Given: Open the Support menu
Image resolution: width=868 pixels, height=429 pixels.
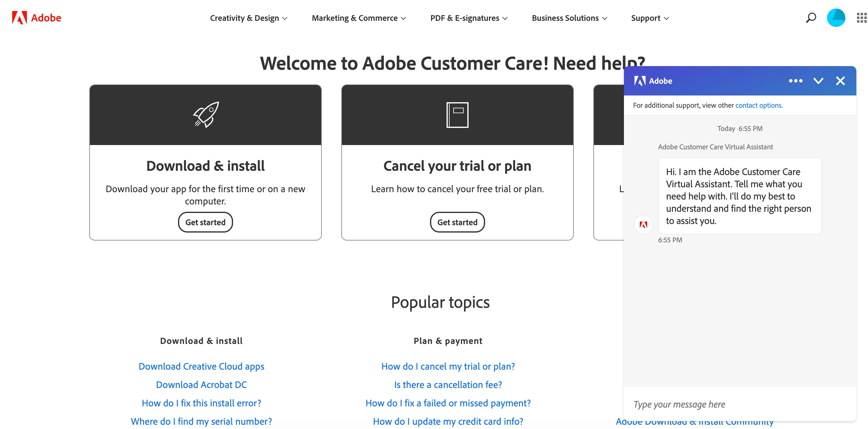Looking at the screenshot, I should tap(650, 18).
